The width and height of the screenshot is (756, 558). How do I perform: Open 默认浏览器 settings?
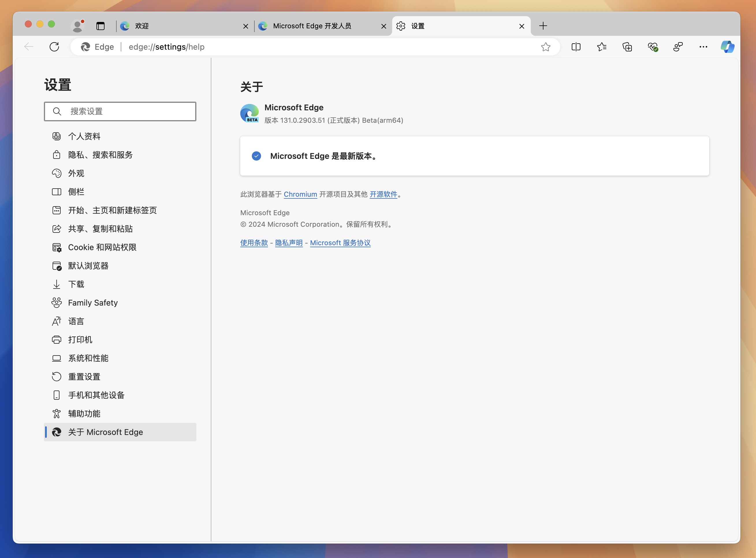(120, 266)
